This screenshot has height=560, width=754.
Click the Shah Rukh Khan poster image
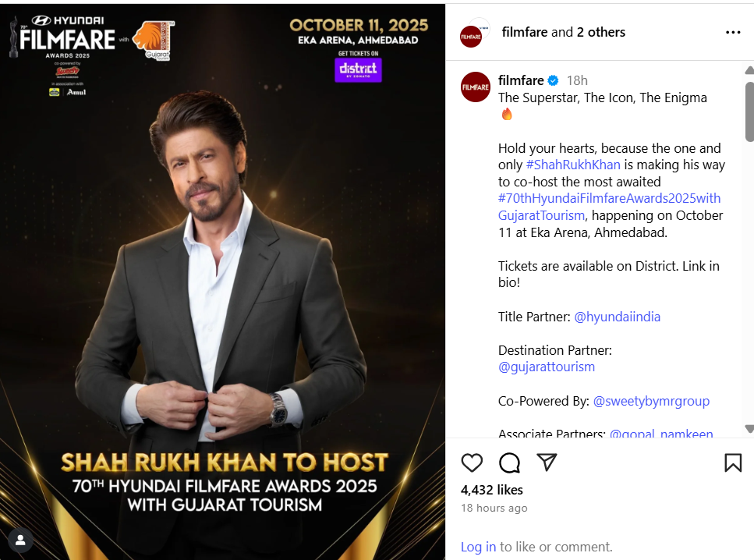(222, 282)
